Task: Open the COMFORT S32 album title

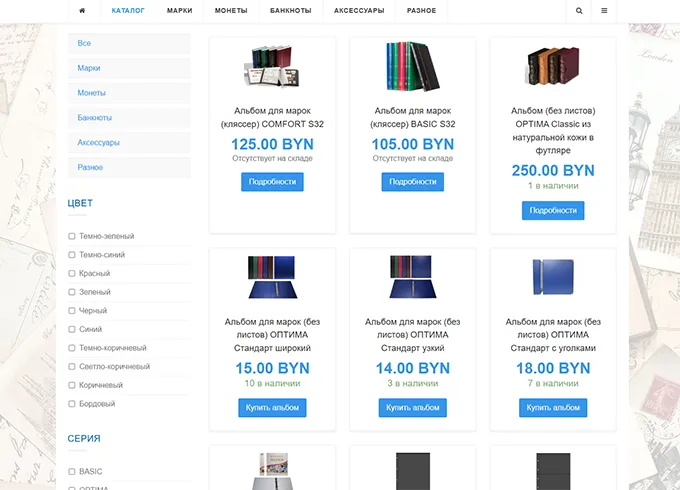Action: pos(272,118)
